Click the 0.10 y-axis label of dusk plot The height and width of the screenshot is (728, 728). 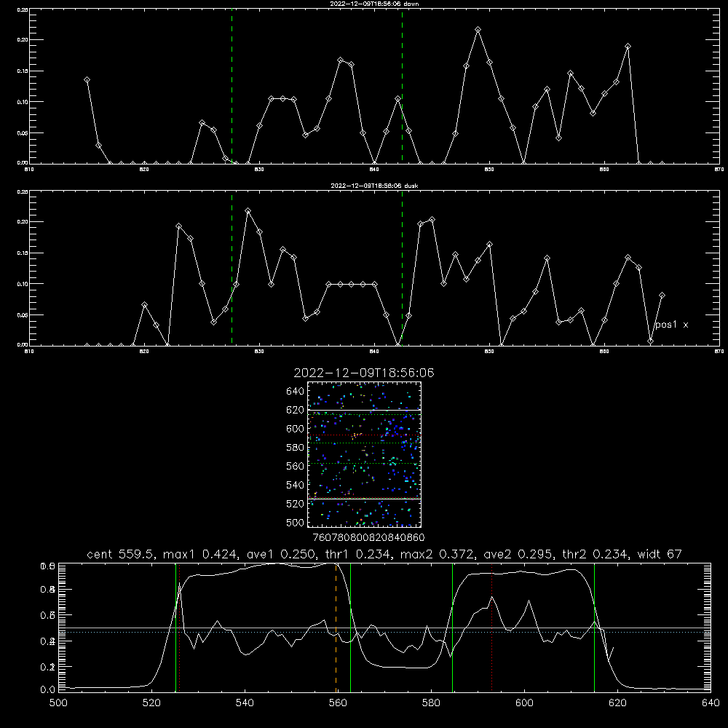tap(23, 284)
